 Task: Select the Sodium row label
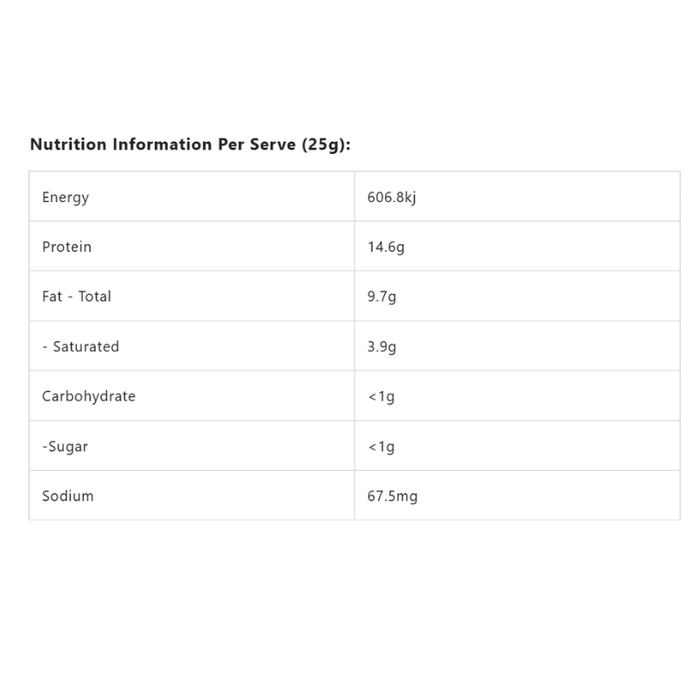point(68,496)
